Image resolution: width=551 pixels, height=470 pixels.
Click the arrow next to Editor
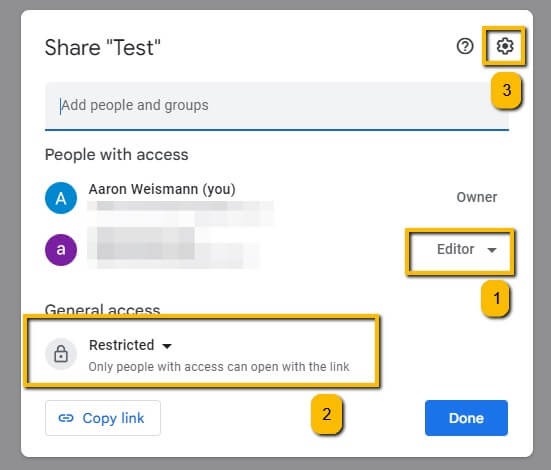[492, 250]
